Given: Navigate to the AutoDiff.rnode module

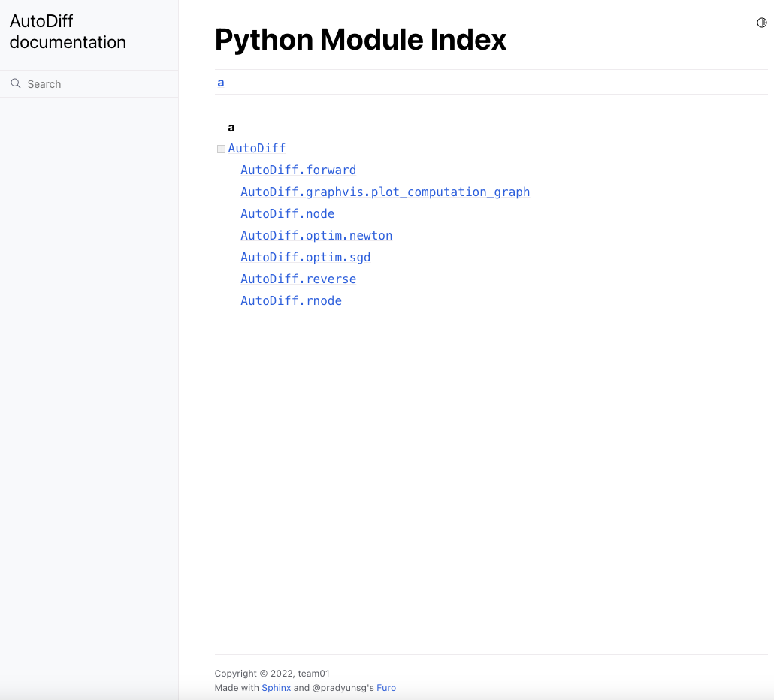Looking at the screenshot, I should [291, 301].
